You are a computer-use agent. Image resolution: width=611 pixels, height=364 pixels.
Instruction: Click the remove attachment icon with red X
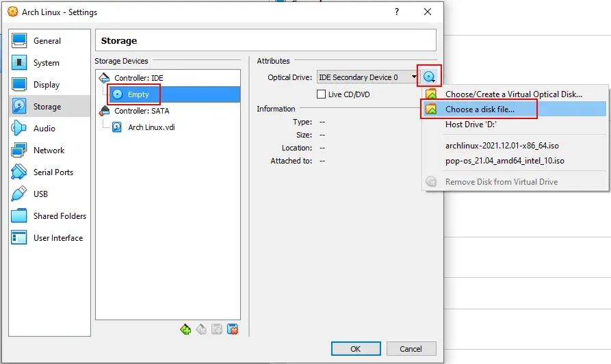pyautogui.click(x=233, y=329)
